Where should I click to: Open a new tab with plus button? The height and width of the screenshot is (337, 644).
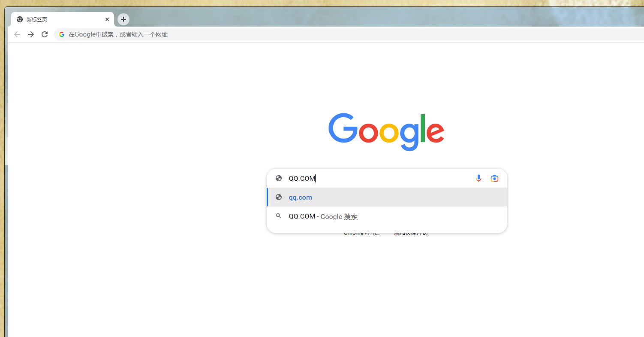(123, 19)
